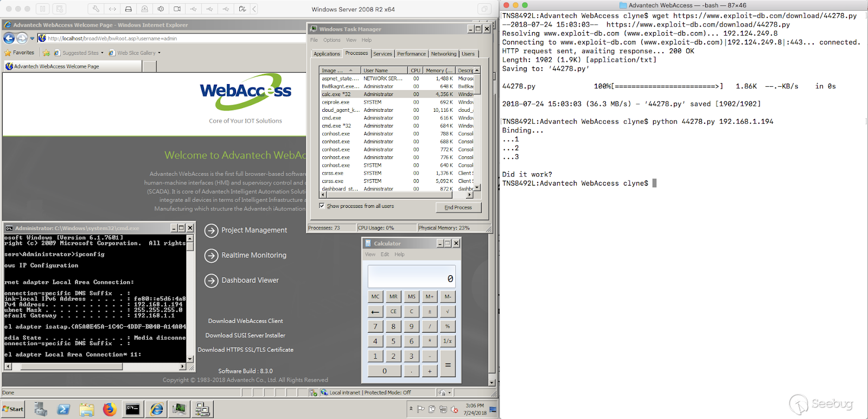Viewport: 868px width, 419px height.
Task: Open Task Manager File menu
Action: (314, 40)
